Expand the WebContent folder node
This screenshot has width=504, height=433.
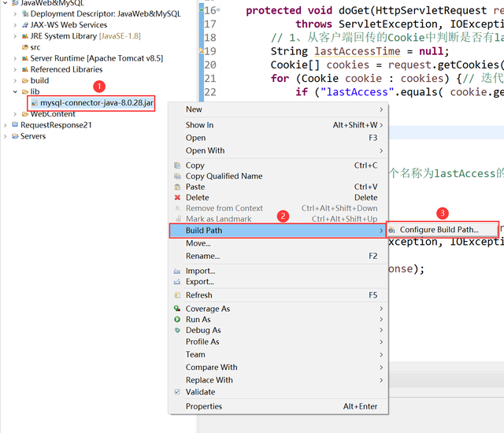15,114
